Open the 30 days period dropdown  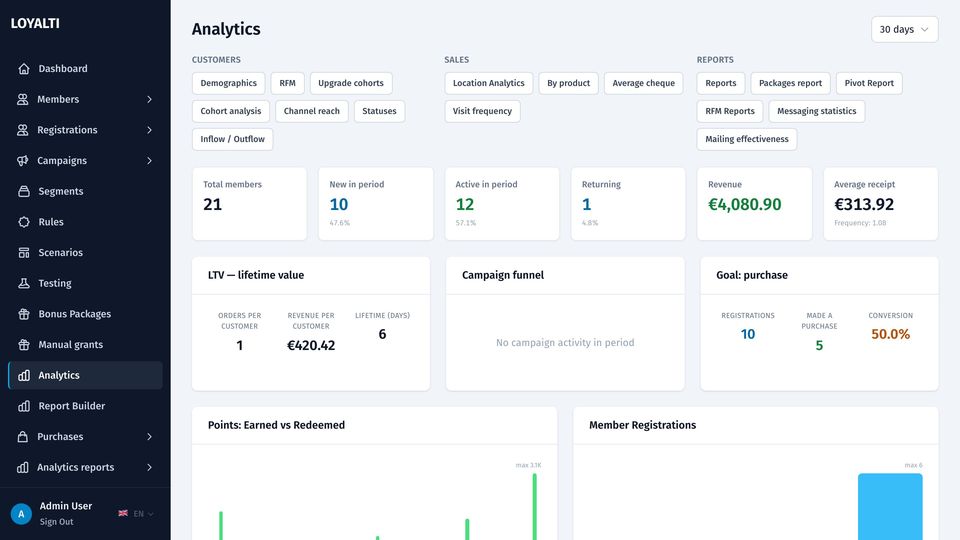(904, 29)
